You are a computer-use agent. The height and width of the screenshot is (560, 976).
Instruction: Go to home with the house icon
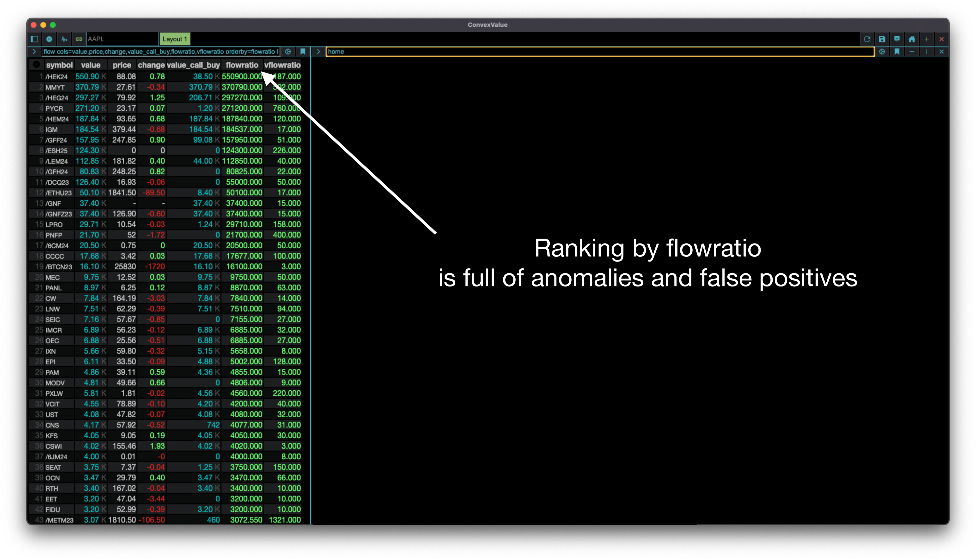pos(912,39)
